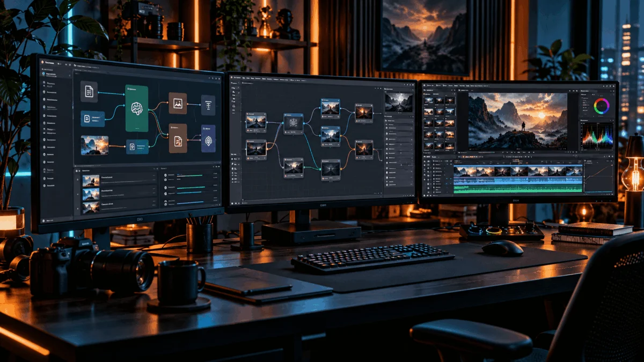Click the grayscale preview thumbnail on middle monitor
Viewport: 644px width, 362px height.
pos(399,102)
